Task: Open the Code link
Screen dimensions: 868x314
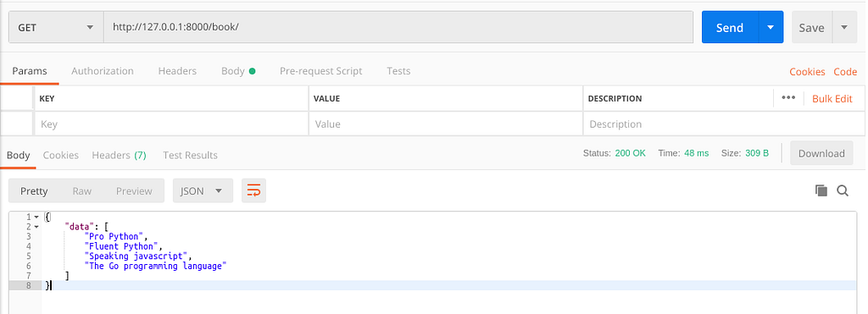Action: pyautogui.click(x=845, y=72)
